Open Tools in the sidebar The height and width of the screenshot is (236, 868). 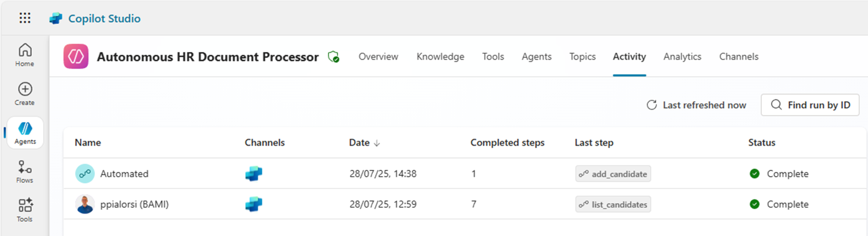tap(24, 210)
